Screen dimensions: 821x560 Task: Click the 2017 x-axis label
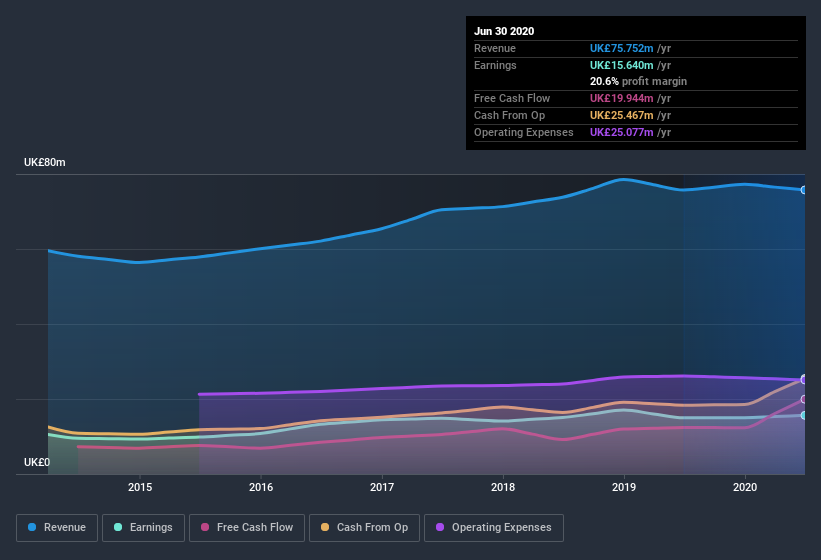click(x=381, y=487)
